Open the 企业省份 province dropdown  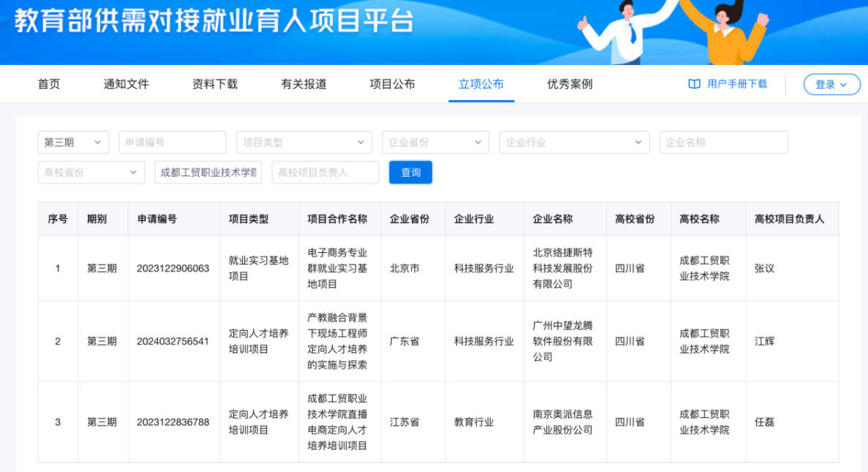click(x=435, y=142)
